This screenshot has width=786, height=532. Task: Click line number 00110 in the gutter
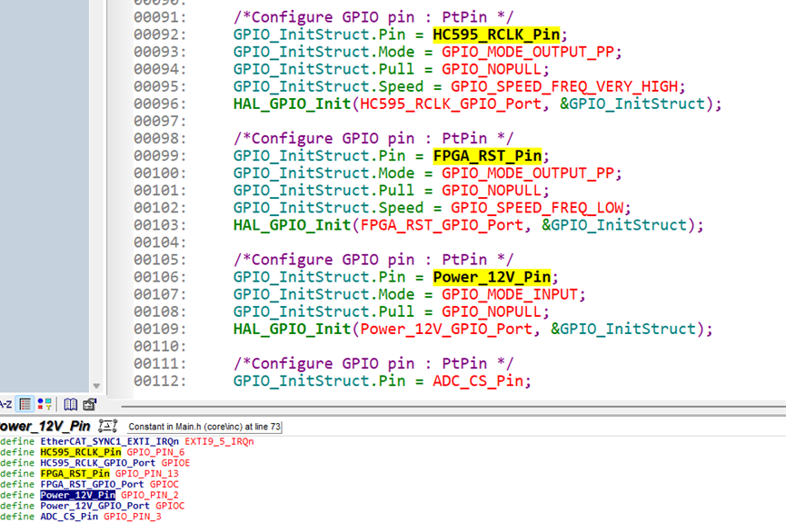(160, 346)
